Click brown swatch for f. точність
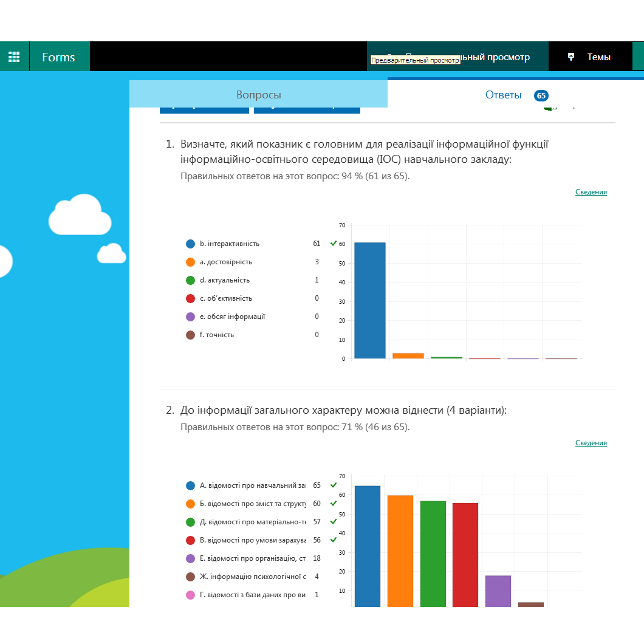This screenshot has width=644, height=644. point(190,335)
